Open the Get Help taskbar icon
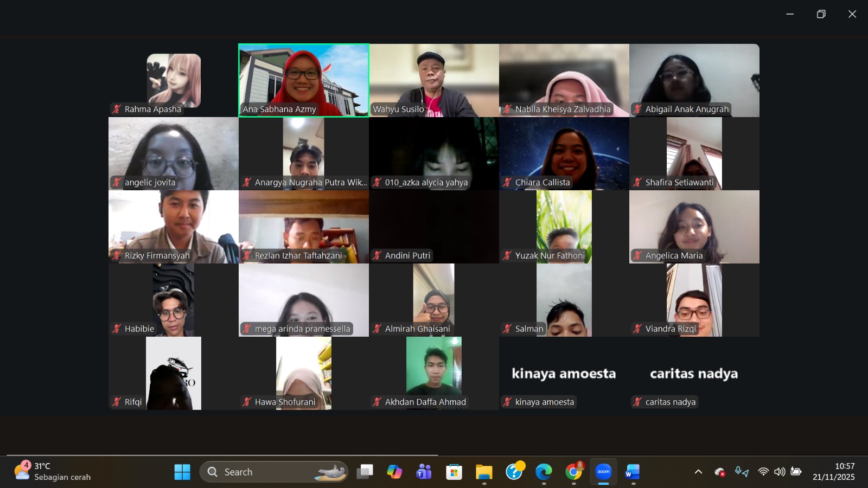The width and height of the screenshot is (868, 488). tap(514, 472)
